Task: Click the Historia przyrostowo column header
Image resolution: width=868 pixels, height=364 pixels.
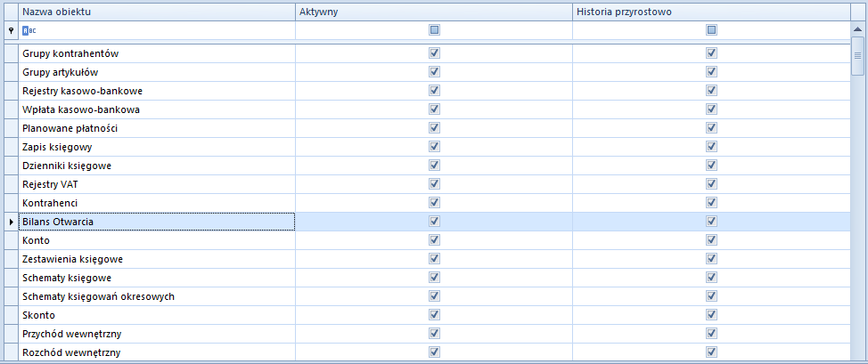Action: [x=711, y=12]
